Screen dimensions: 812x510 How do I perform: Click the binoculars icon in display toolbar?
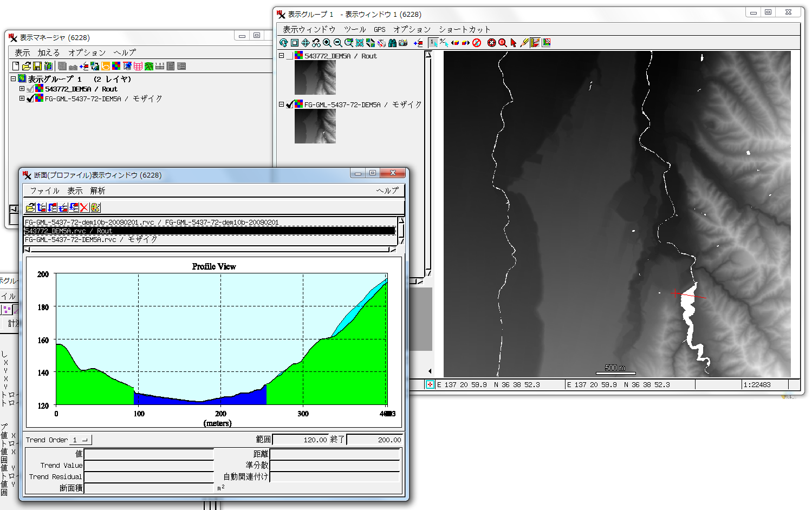point(392,43)
